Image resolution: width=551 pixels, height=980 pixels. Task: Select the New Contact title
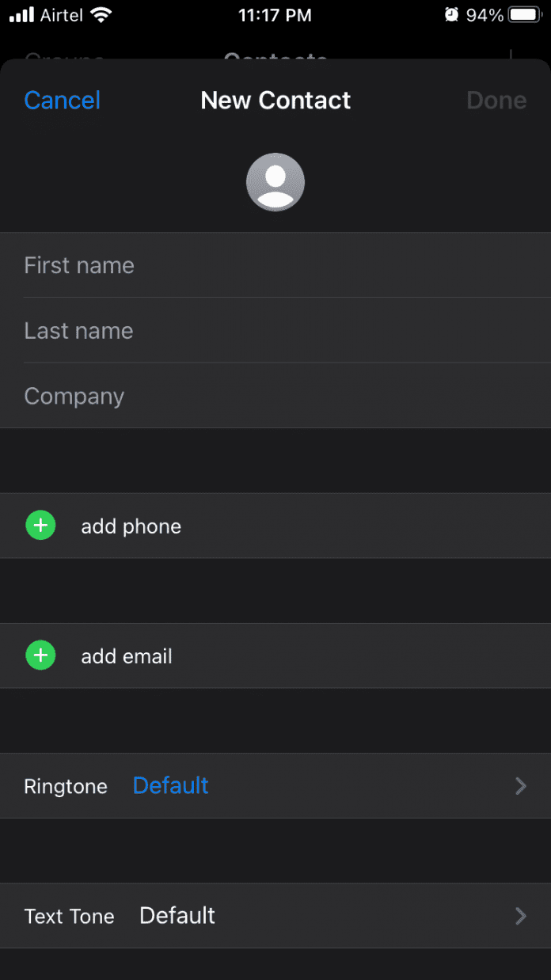click(x=275, y=100)
